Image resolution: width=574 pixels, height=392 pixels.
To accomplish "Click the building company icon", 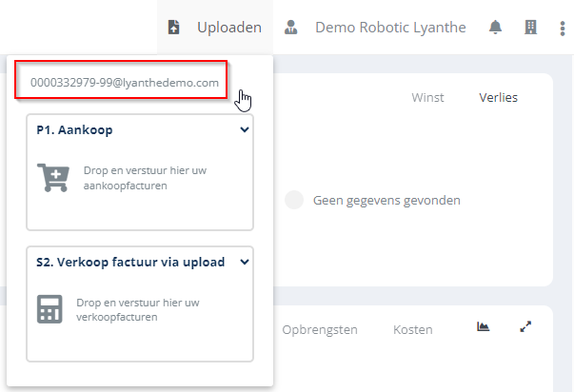I will pos(531,28).
